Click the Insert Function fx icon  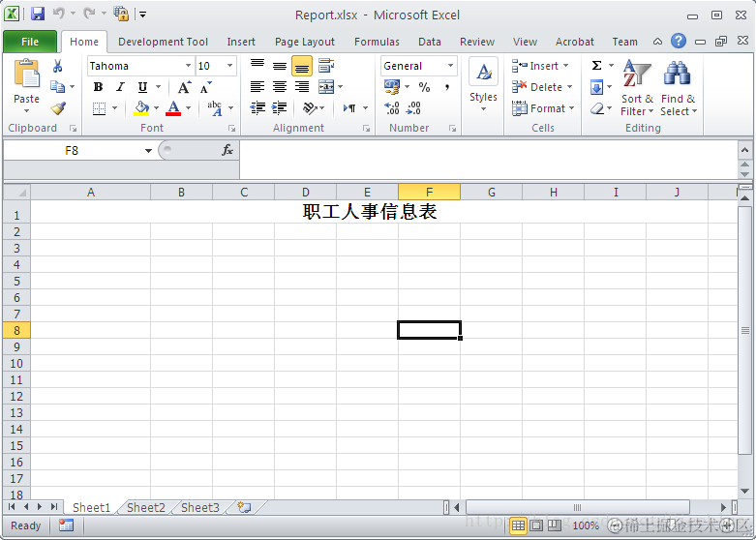coord(227,150)
